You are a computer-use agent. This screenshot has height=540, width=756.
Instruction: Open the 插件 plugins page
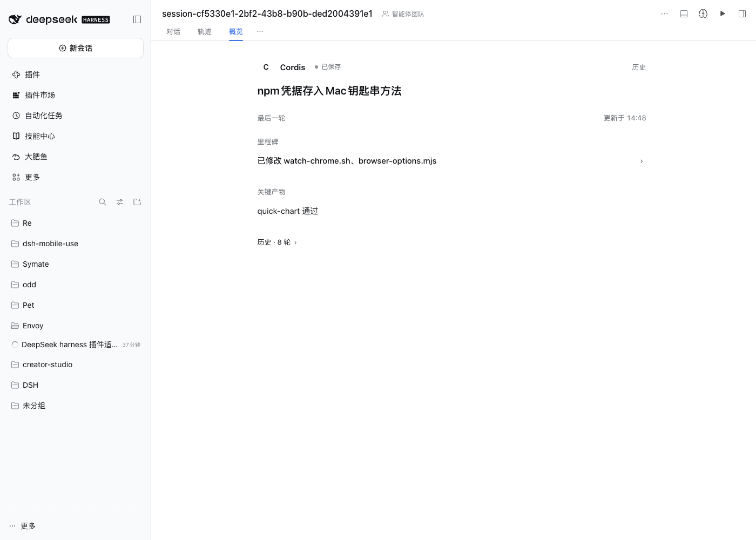pos(76,75)
